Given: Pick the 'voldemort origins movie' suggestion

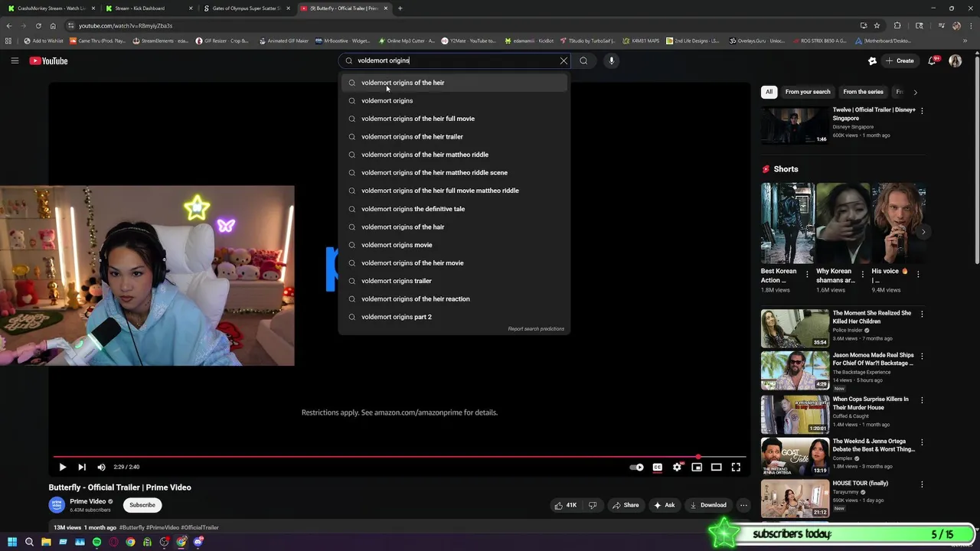Looking at the screenshot, I should tap(453, 245).
